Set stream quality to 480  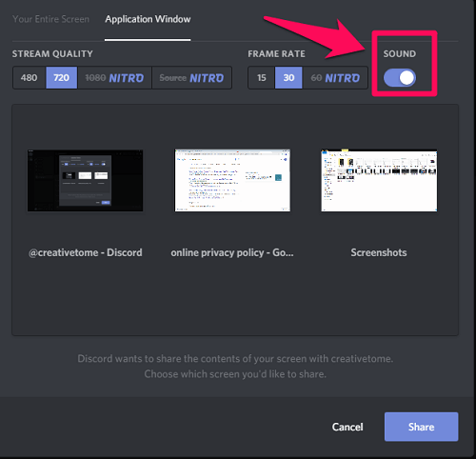(x=30, y=78)
